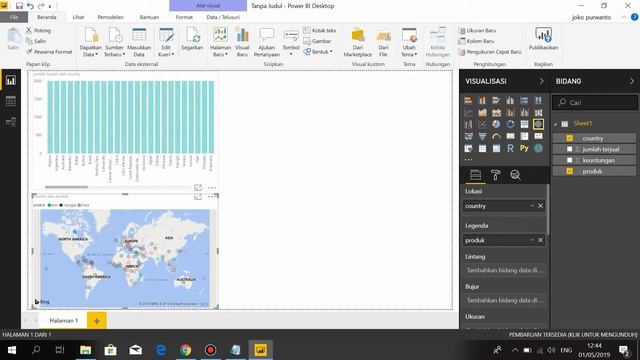Select the ArcGIS globe visual icon
The height and width of the screenshot is (360, 640).
pos(538,149)
